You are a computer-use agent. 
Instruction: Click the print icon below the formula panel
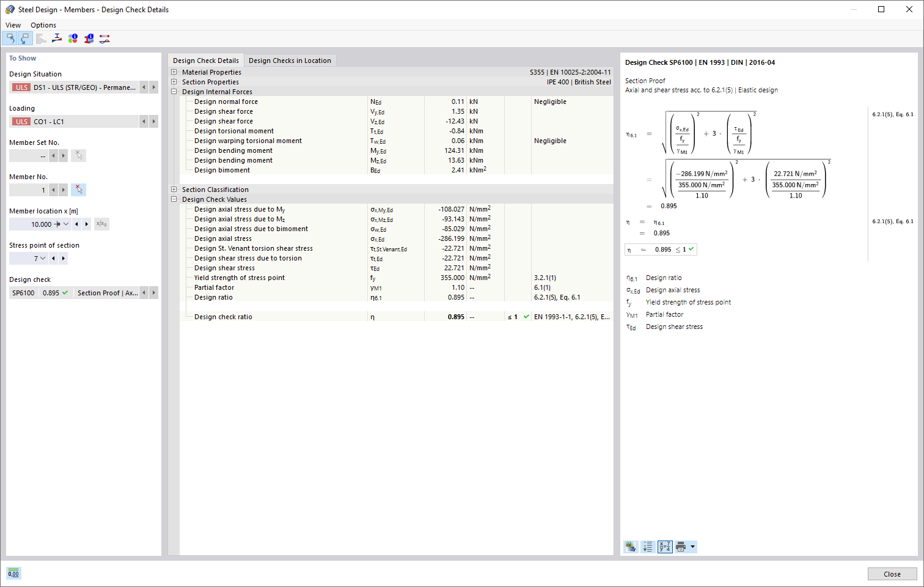[681, 547]
